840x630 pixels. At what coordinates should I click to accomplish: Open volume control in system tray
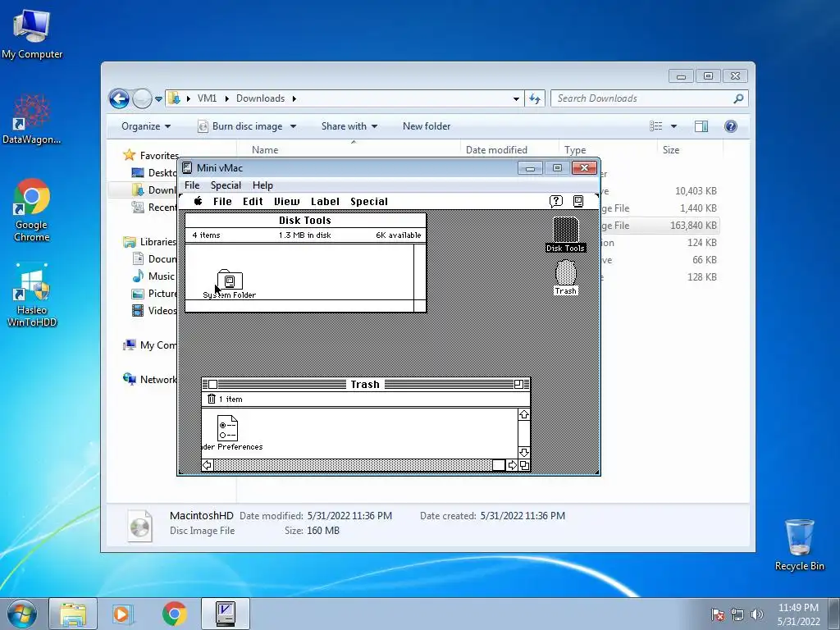tap(756, 614)
